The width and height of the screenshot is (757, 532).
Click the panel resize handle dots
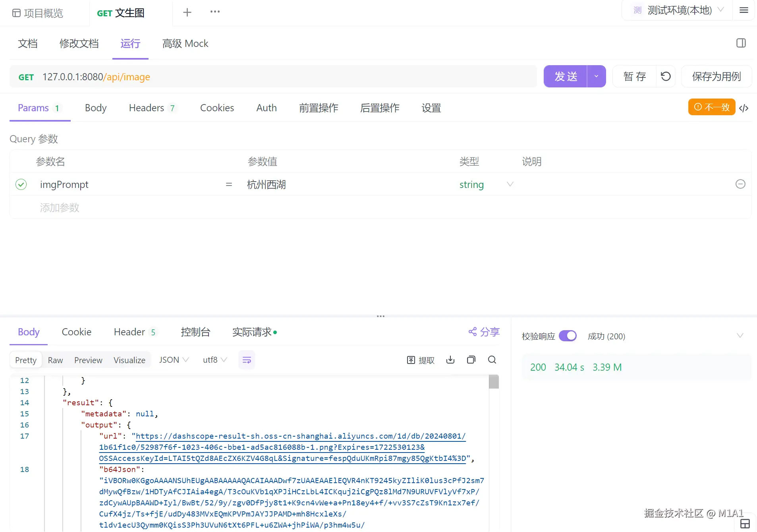(380, 316)
